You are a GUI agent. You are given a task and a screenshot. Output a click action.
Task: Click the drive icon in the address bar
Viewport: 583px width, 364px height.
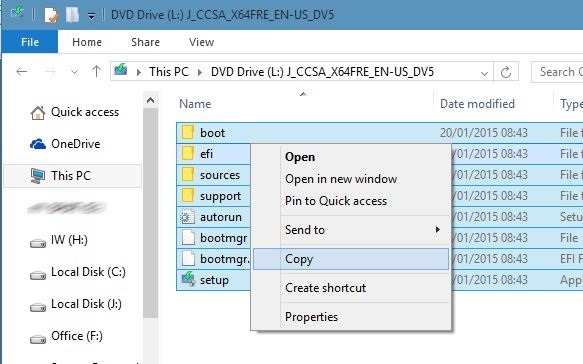(121, 70)
